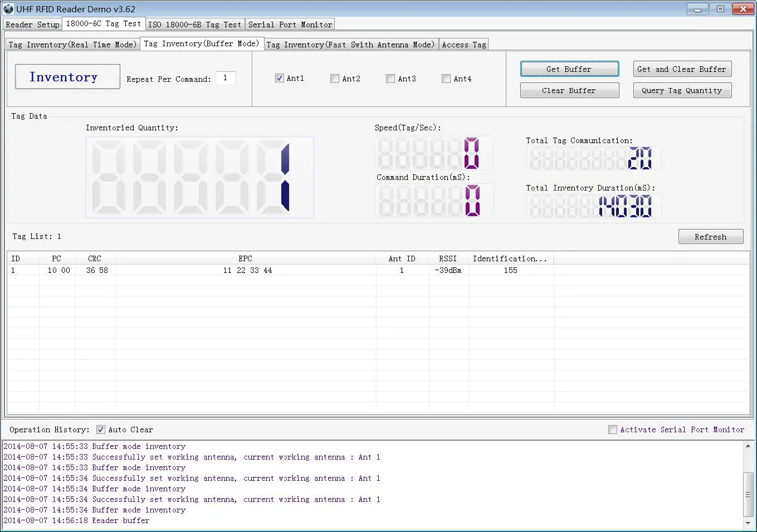
Task: Open the ISO 18000-6B Tag Test tab
Action: click(194, 24)
